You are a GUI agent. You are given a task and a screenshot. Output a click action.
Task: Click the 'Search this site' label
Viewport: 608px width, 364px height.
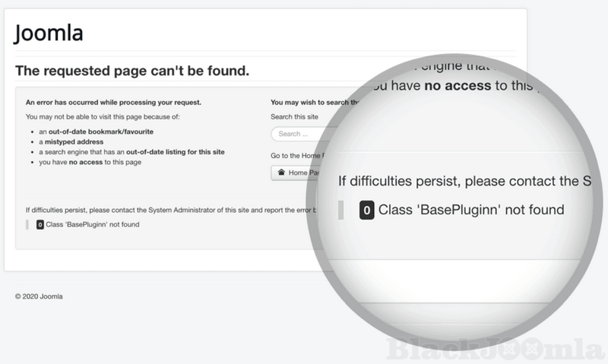pos(293,116)
